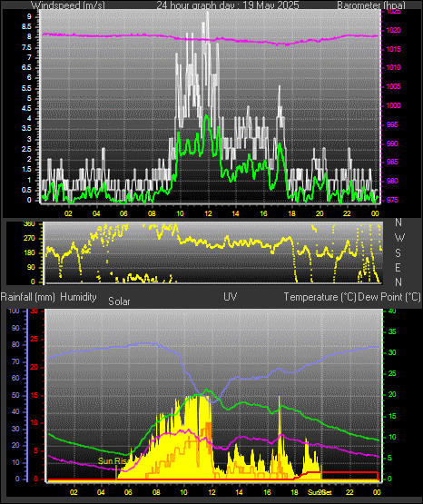
Task: Click the W compass direction label
Action: [x=399, y=238]
